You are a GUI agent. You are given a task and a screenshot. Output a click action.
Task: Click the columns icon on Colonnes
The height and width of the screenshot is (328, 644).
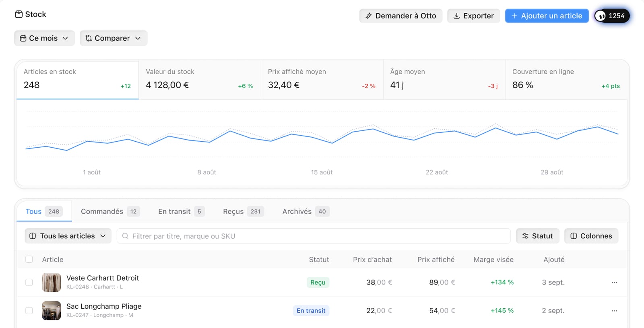click(x=574, y=236)
